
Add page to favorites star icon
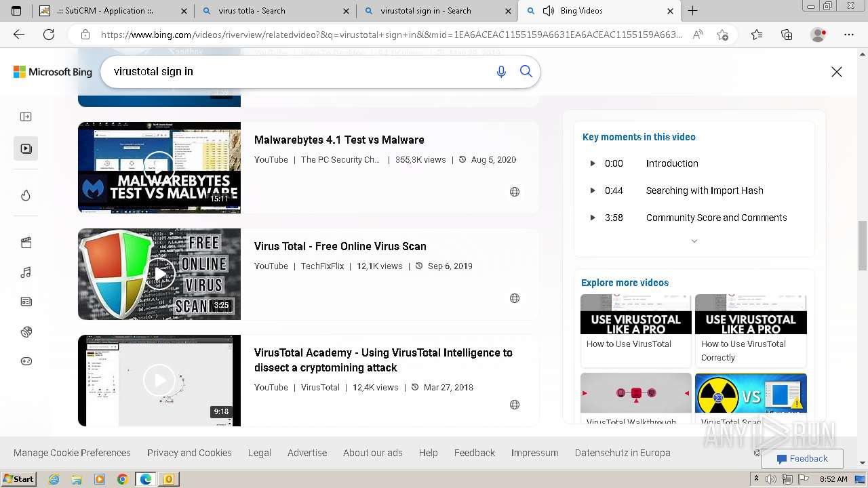tap(722, 35)
